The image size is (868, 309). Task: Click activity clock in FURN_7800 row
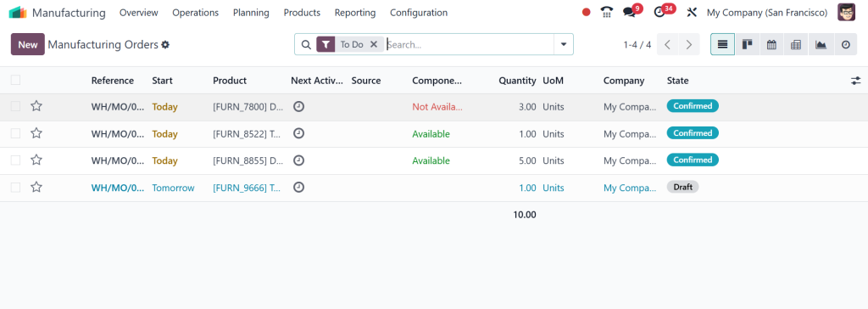(x=298, y=106)
